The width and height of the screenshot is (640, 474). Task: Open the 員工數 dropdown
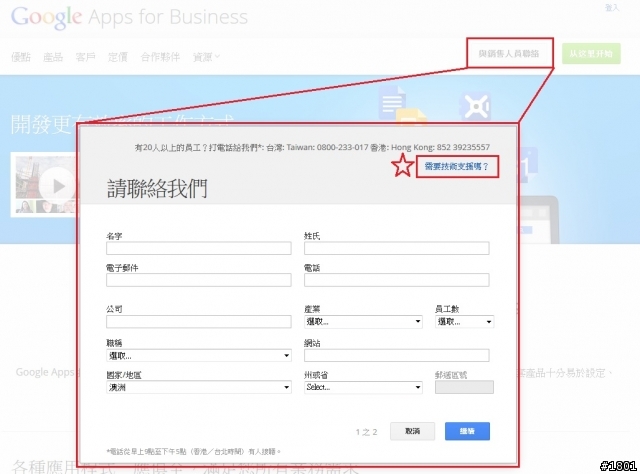pos(464,322)
